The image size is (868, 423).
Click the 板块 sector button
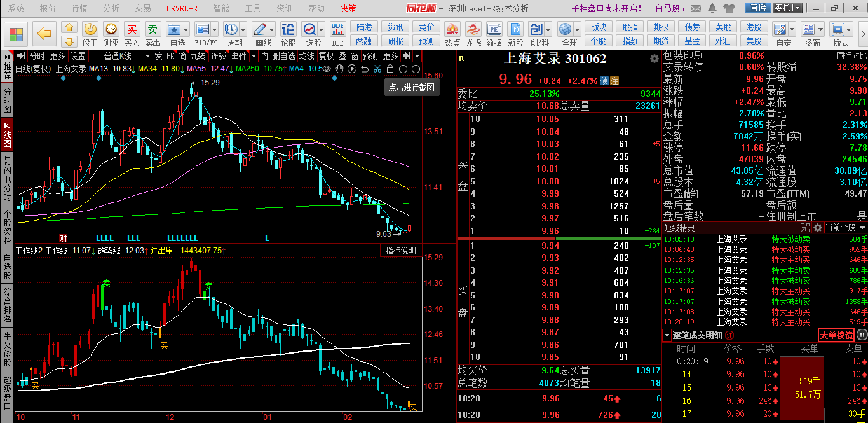(x=598, y=27)
